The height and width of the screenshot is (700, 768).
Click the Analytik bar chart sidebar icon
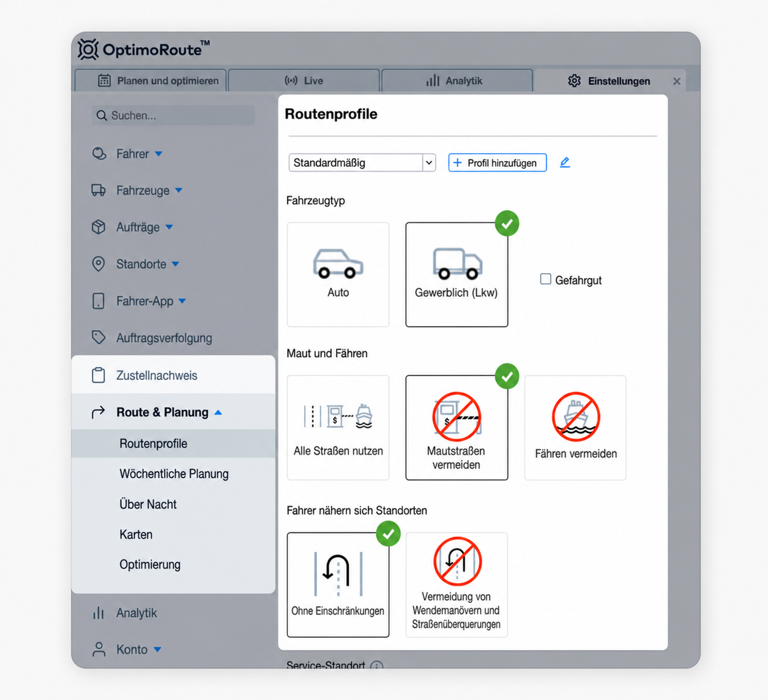tap(98, 613)
